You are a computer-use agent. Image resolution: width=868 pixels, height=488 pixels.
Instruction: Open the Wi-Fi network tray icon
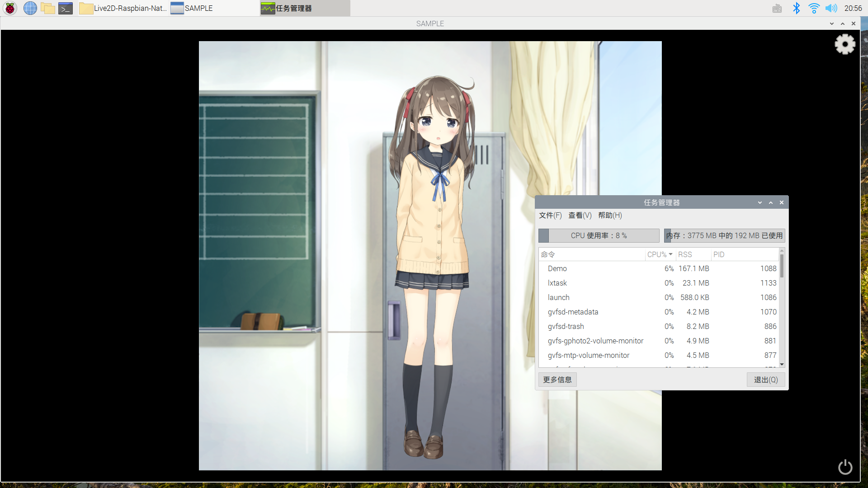click(x=814, y=8)
